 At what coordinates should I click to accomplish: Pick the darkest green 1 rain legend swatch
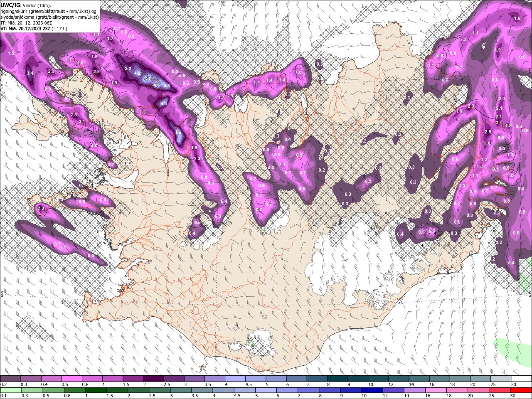(x=96, y=390)
